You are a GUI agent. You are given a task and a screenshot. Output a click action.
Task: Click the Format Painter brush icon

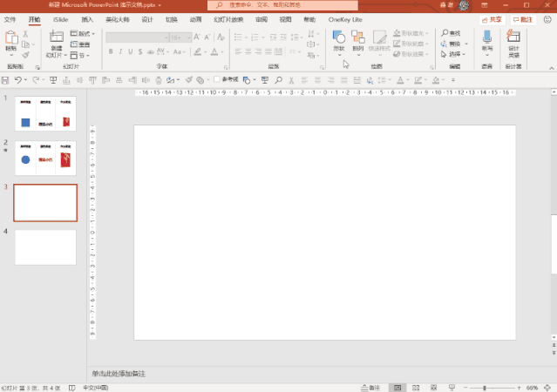(x=26, y=55)
